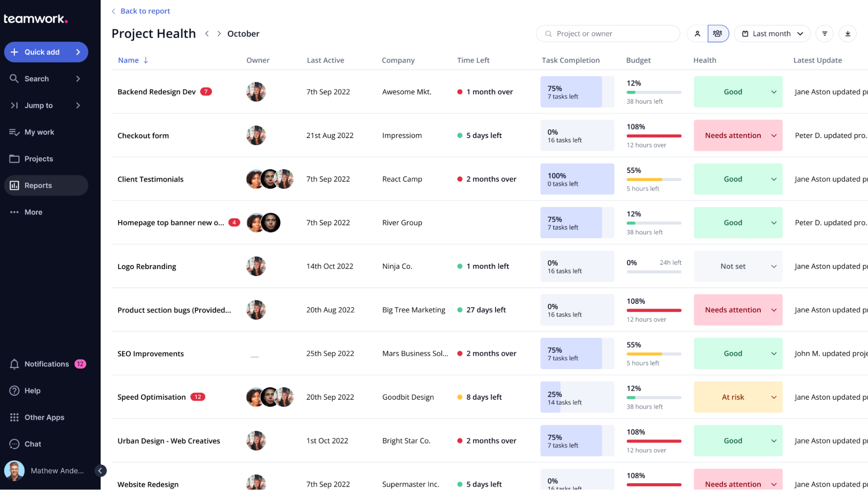
Task: Click the export/download report icon
Action: [x=847, y=33]
